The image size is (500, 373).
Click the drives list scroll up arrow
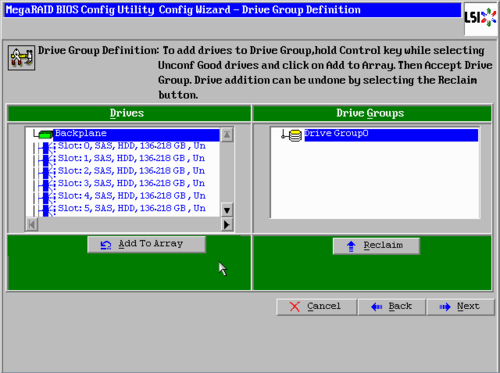point(227,135)
